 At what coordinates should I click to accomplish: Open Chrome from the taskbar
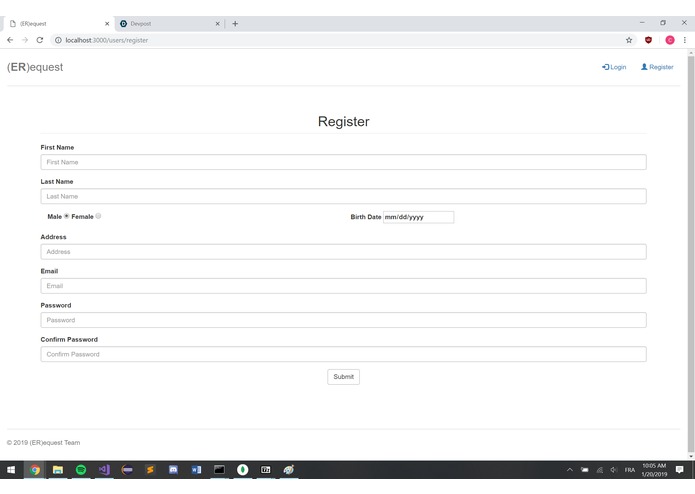tap(35, 470)
